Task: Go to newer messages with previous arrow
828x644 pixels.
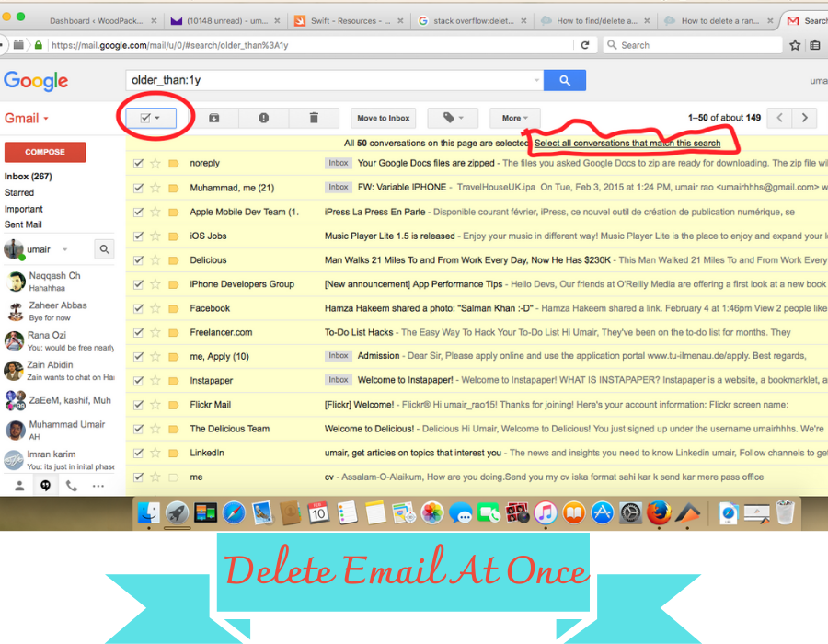Action: pos(779,118)
